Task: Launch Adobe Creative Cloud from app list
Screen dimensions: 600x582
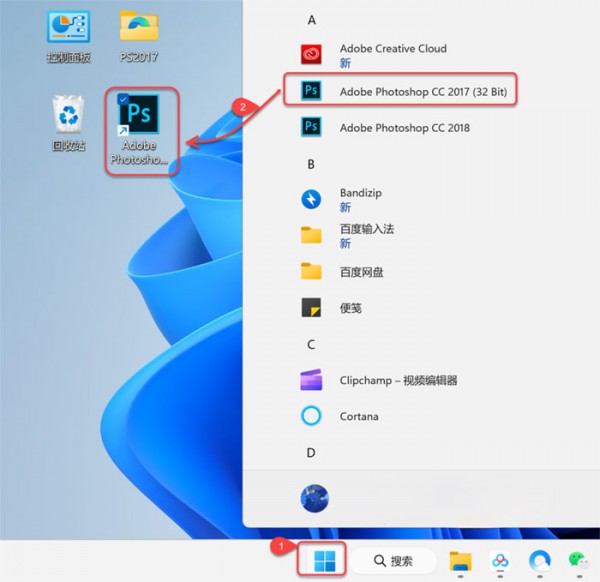Action: pos(393,49)
